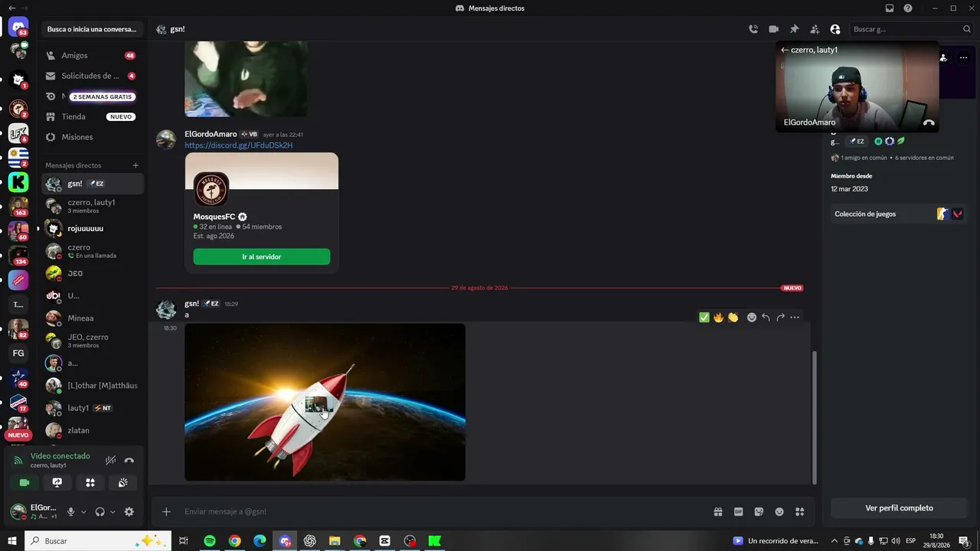Viewport: 980px width, 551px height.
Task: Open the Tienda tab
Action: coord(92,117)
